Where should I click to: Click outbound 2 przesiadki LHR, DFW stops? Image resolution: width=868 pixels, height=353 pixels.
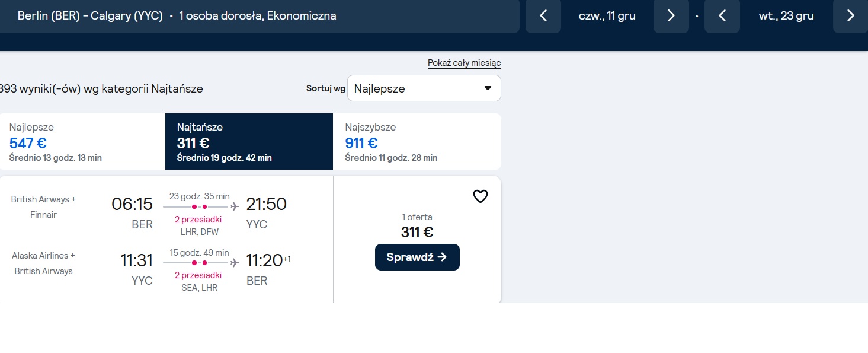point(199,225)
